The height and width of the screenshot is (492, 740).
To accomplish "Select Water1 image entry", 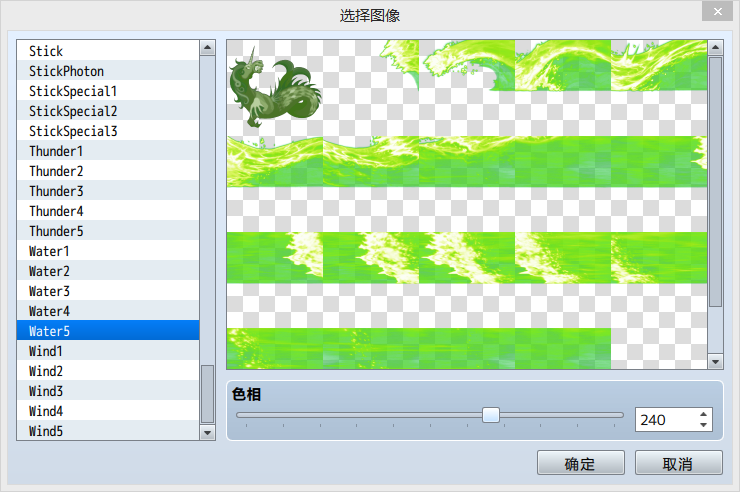I will 108,251.
